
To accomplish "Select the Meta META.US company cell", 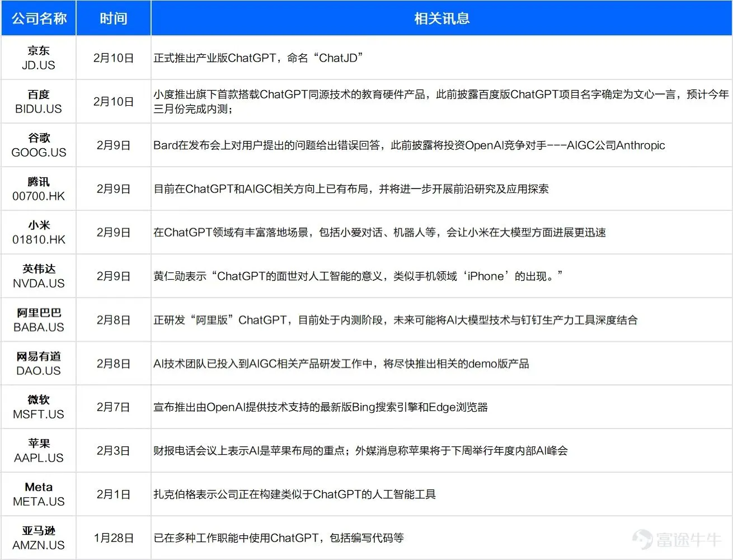I will click(x=39, y=495).
